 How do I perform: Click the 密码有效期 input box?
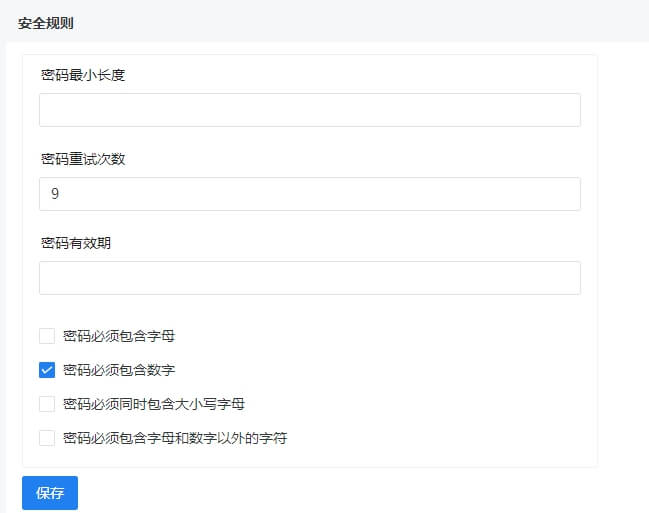(x=310, y=278)
